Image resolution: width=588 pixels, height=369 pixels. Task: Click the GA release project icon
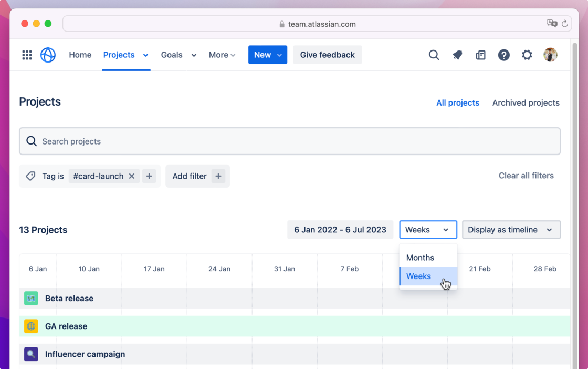point(30,326)
